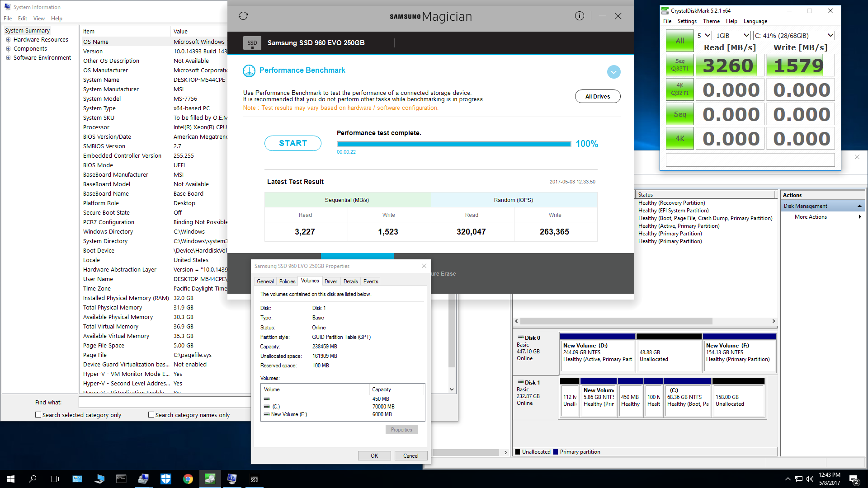
Task: Select the 158.00 GB Unallocated space on Disk 1
Action: [738, 397]
